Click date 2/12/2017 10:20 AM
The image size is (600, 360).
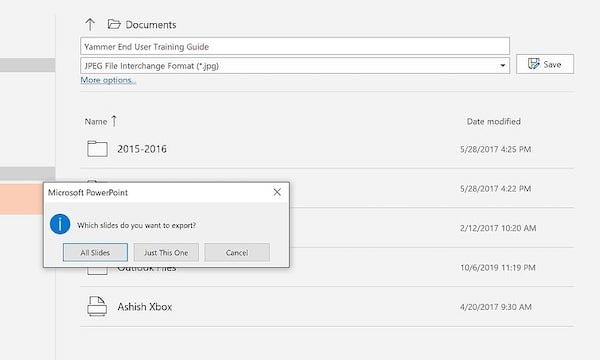coord(498,228)
